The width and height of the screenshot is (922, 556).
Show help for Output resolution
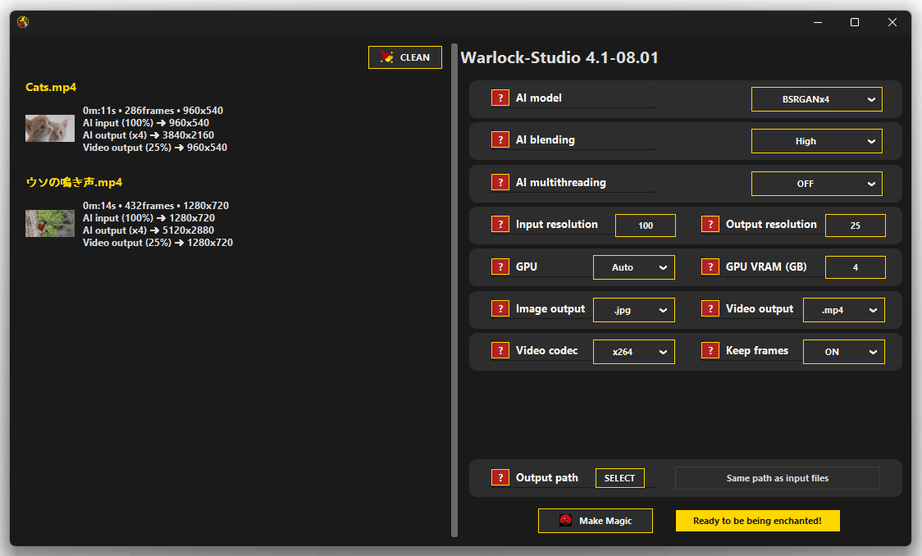coord(710,225)
